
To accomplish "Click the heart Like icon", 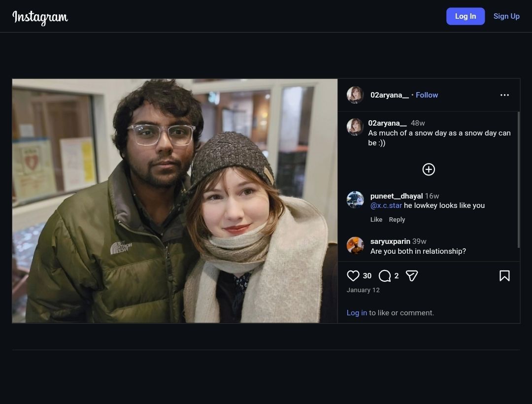I will coord(353,276).
